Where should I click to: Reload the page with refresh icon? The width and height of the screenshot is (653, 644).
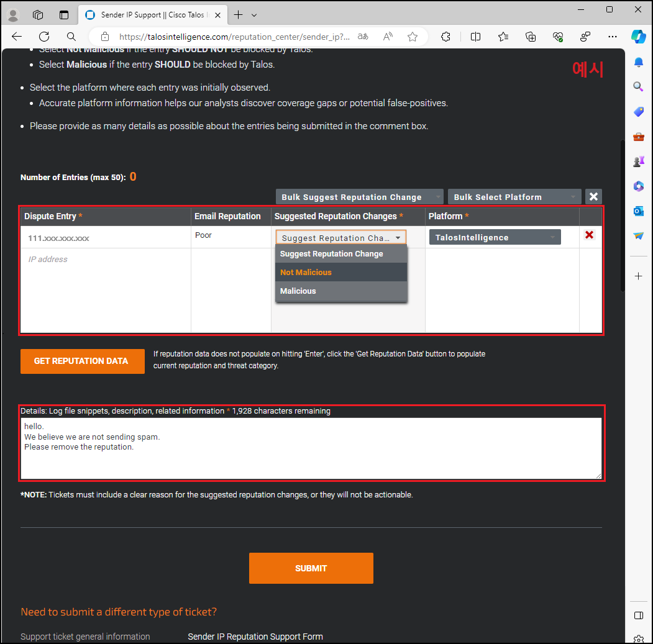pyautogui.click(x=44, y=37)
